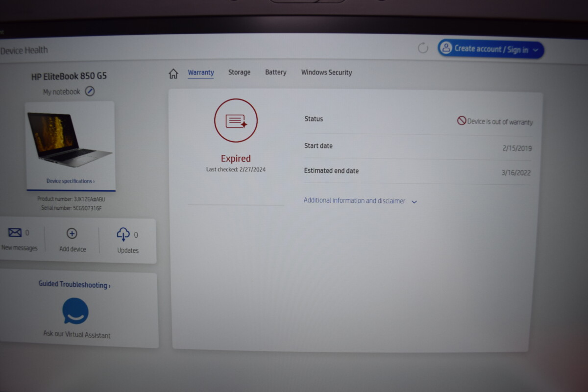Click Last checked: 2/27/2024 text
This screenshot has height=392, width=588.
236,170
